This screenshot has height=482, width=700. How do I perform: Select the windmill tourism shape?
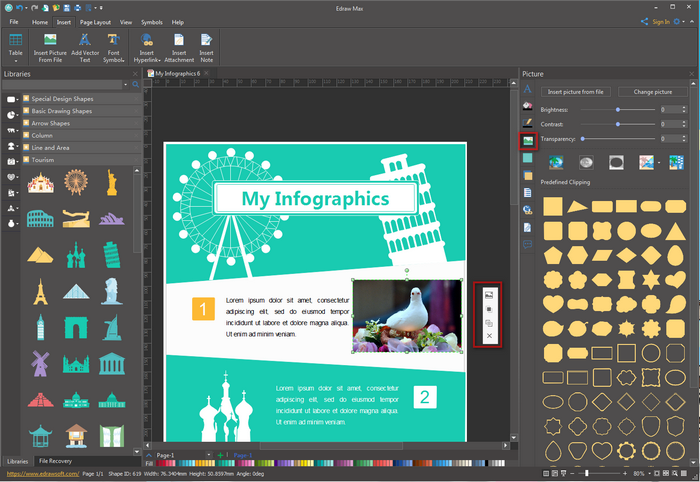click(x=40, y=362)
